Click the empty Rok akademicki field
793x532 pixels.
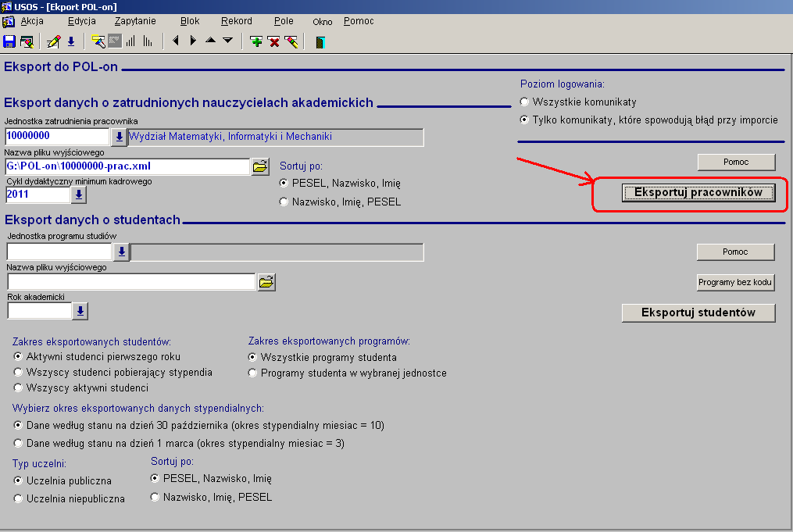[x=39, y=310]
